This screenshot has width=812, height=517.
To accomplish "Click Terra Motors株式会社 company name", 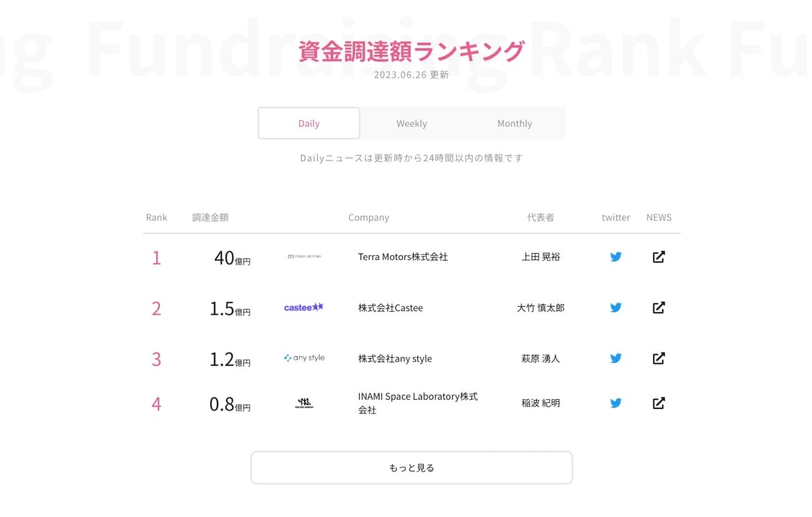I will click(403, 257).
